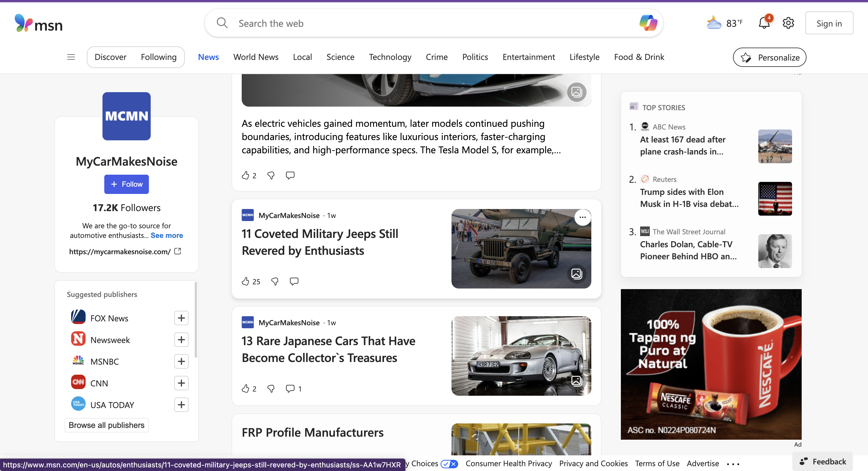Expand the footer more options ellipsis
Screen dimensions: 868x471
(x=733, y=464)
